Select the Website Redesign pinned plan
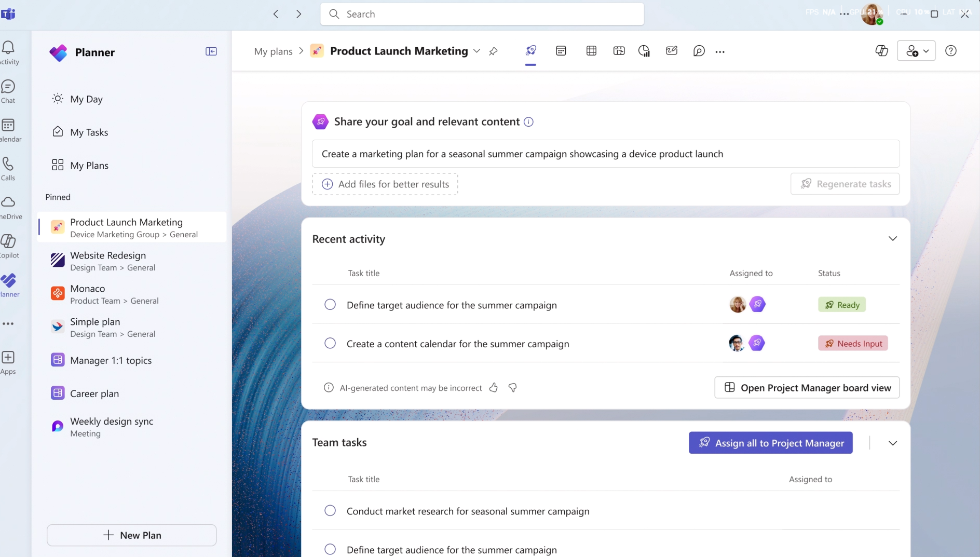This screenshot has width=980, height=557. click(x=132, y=261)
